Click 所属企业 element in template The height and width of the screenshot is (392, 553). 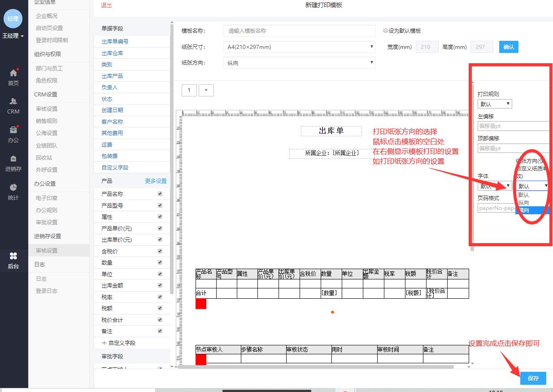coord(332,153)
